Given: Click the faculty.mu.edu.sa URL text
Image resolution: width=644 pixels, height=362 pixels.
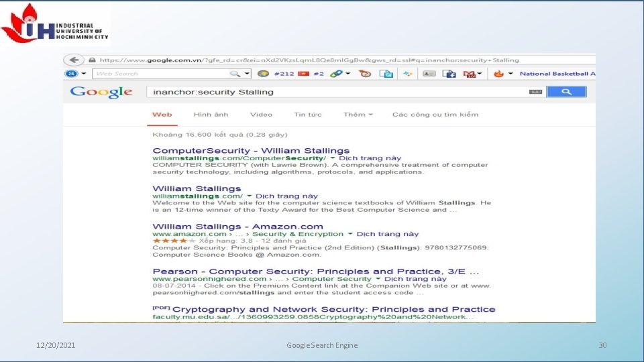Looking at the screenshot, I should pos(313,317).
